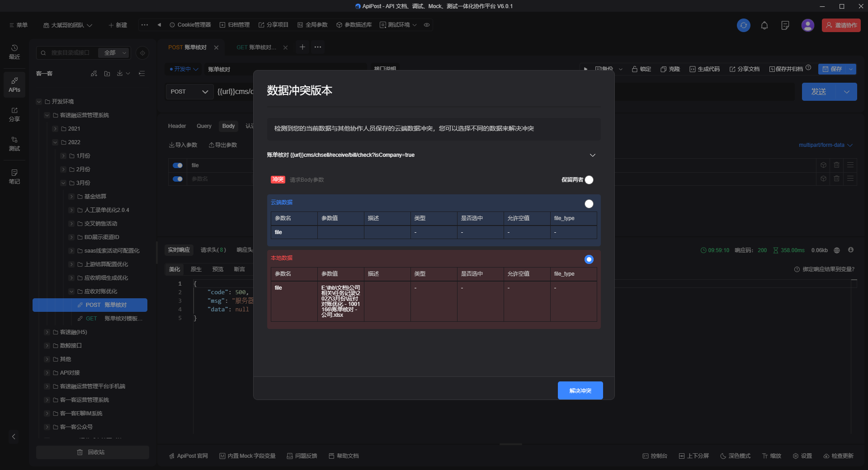The width and height of the screenshot is (868, 470).
Task: Open the 大斌哥的团队 team dropdown
Action: [x=68, y=25]
